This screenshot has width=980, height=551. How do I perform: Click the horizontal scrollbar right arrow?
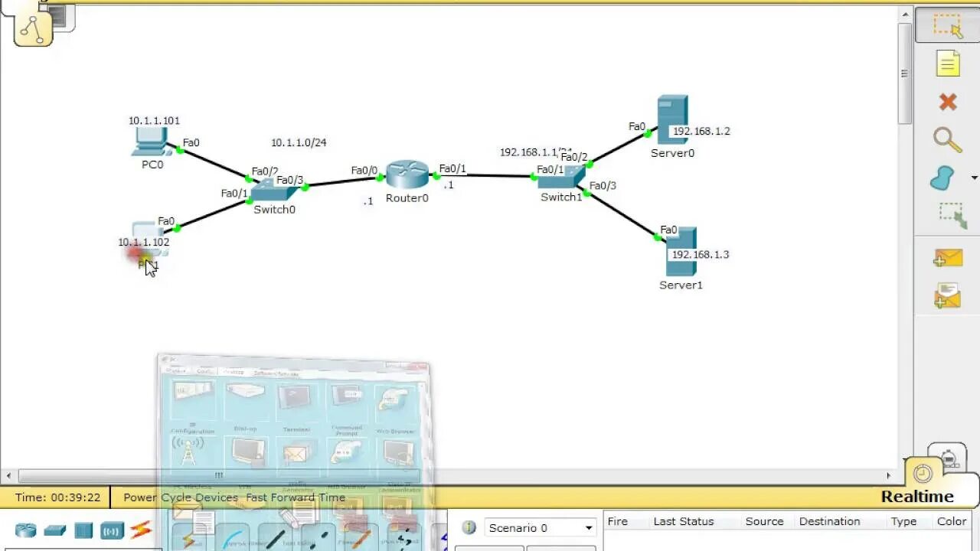888,475
